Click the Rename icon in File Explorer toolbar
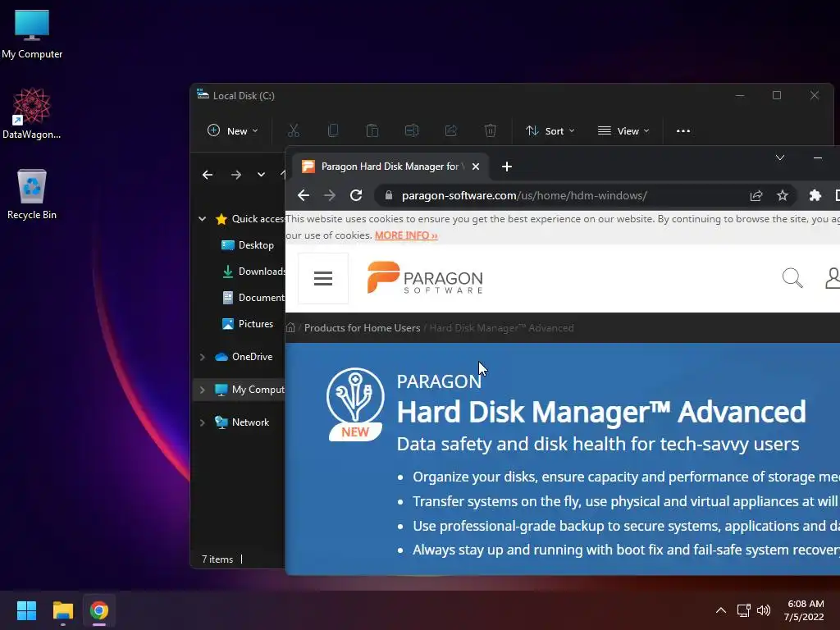Screen dimensions: 840x630 point(412,130)
